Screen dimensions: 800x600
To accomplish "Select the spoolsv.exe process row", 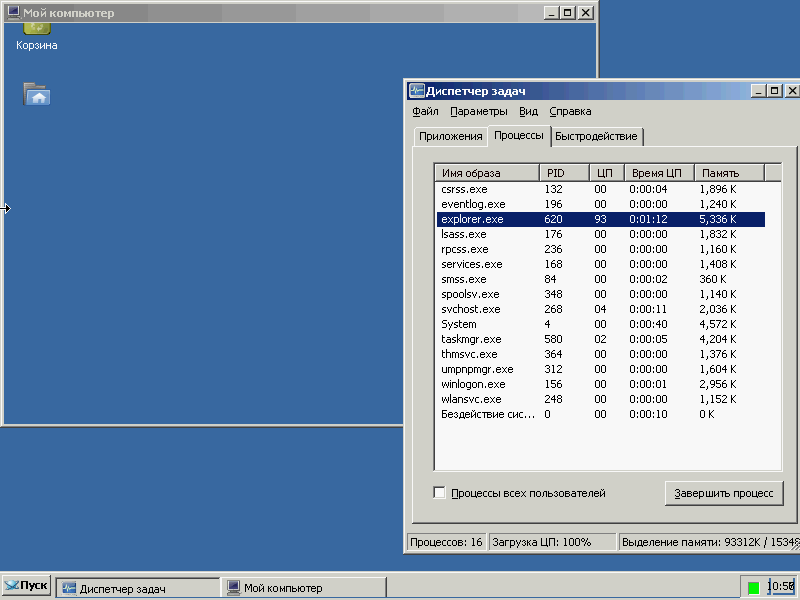I will [601, 294].
